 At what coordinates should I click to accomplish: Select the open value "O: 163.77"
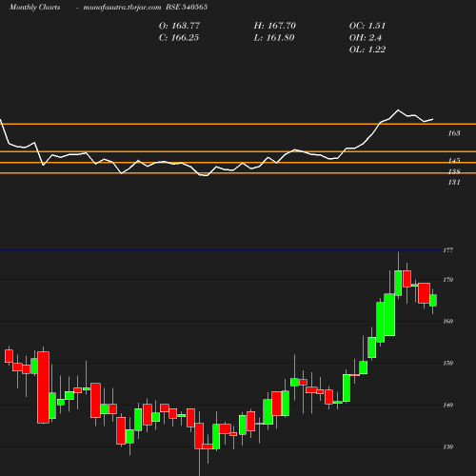(x=179, y=26)
